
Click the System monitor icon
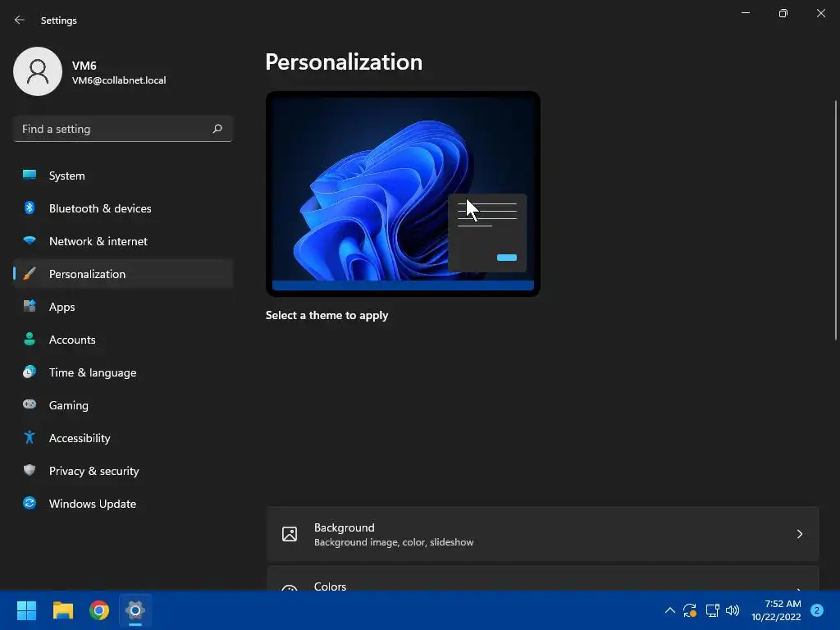pyautogui.click(x=30, y=175)
